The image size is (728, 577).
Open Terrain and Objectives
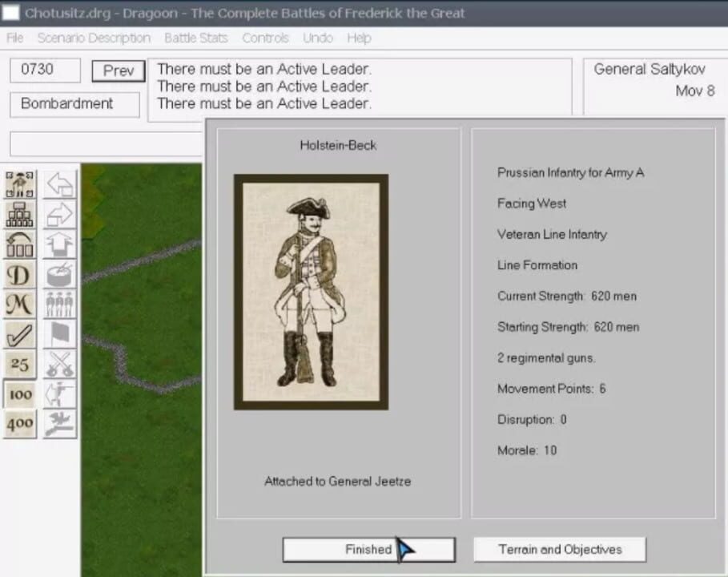click(559, 550)
